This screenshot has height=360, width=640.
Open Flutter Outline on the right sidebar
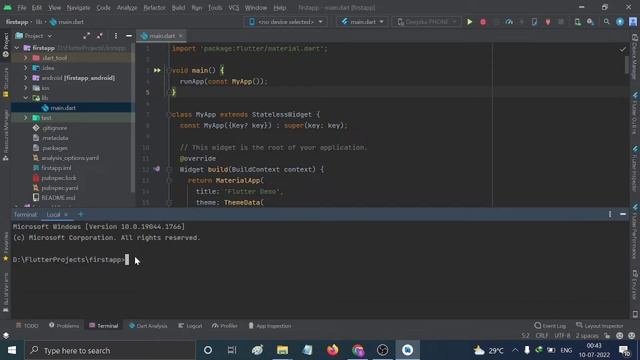(x=635, y=113)
